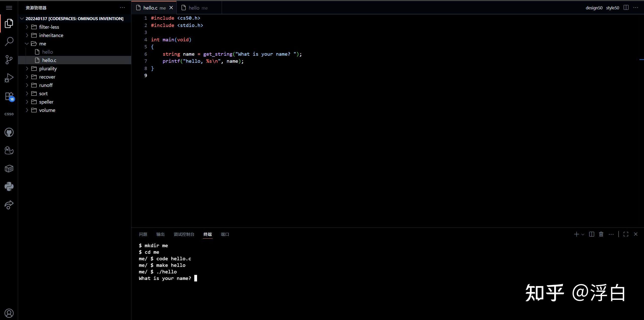Click the design50 button

pos(594,8)
